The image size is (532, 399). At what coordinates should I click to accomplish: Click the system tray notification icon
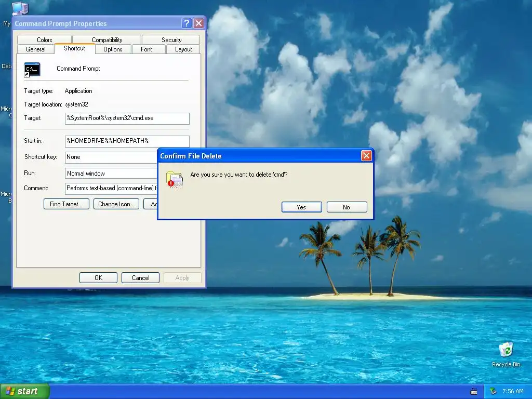tap(493, 391)
